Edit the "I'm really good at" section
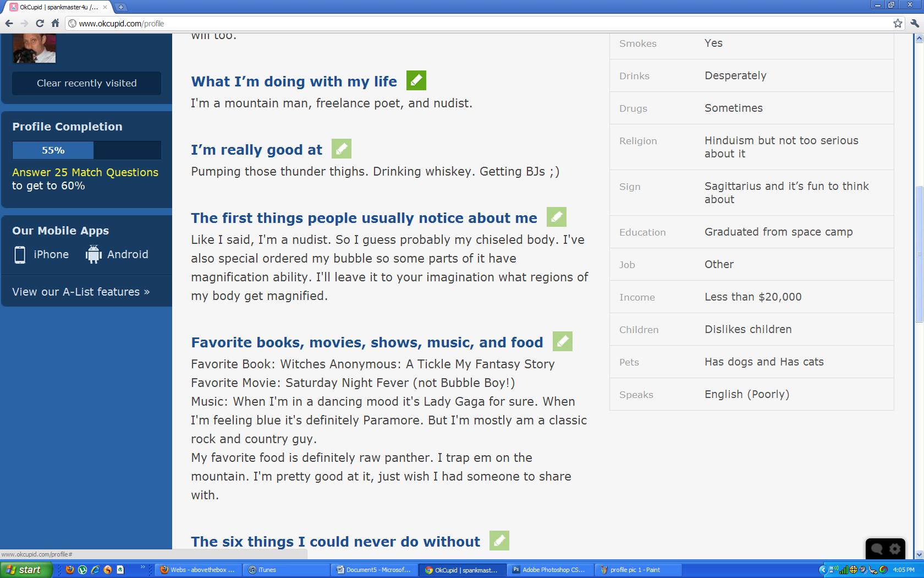Image resolution: width=924 pixels, height=578 pixels. click(x=341, y=149)
